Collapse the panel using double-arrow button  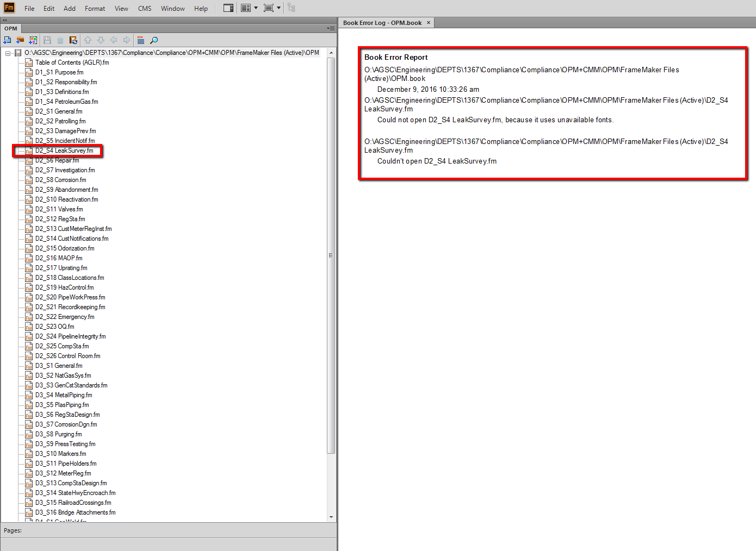5,20
